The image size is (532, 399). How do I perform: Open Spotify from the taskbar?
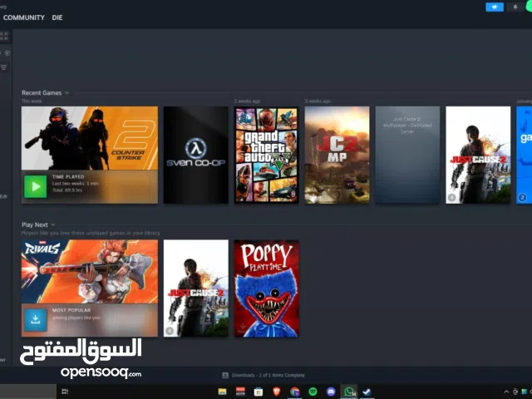[x=313, y=392]
